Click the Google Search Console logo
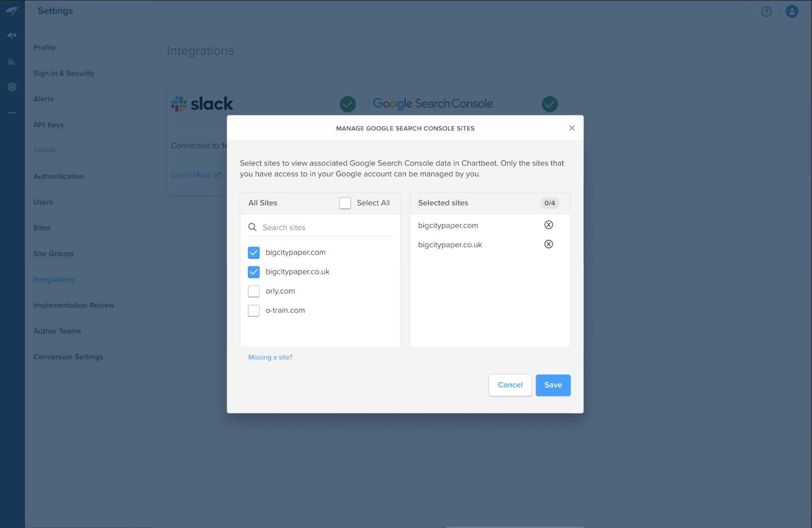 (x=433, y=103)
